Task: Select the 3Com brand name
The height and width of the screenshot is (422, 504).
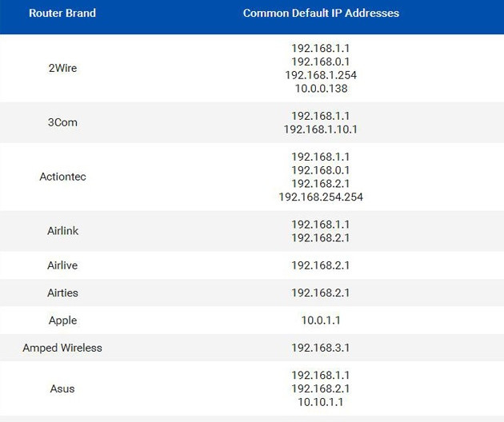Action: pyautogui.click(x=62, y=122)
